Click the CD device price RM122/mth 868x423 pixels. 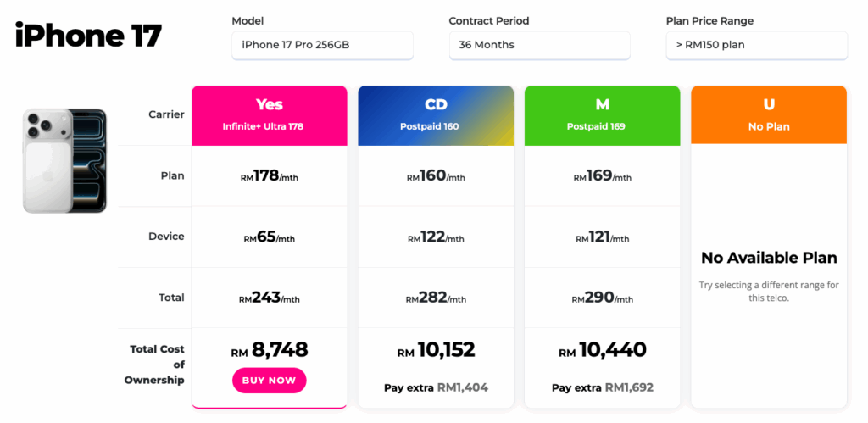436,237
